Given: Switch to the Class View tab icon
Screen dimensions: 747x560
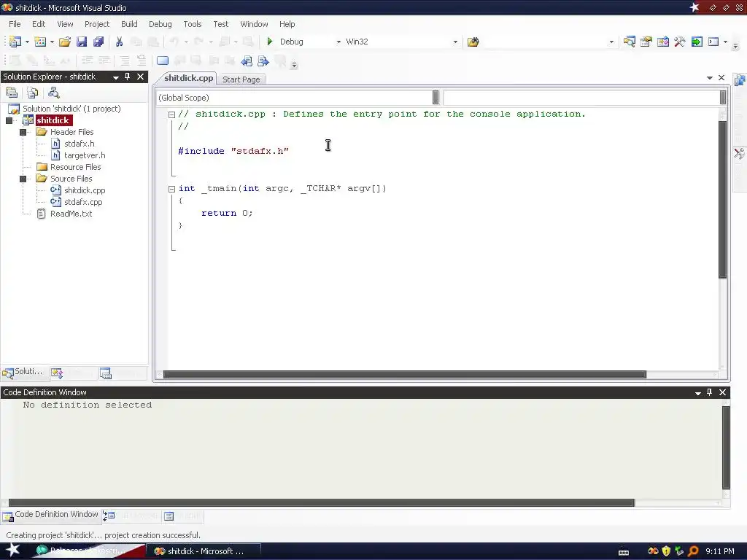Looking at the screenshot, I should point(57,373).
